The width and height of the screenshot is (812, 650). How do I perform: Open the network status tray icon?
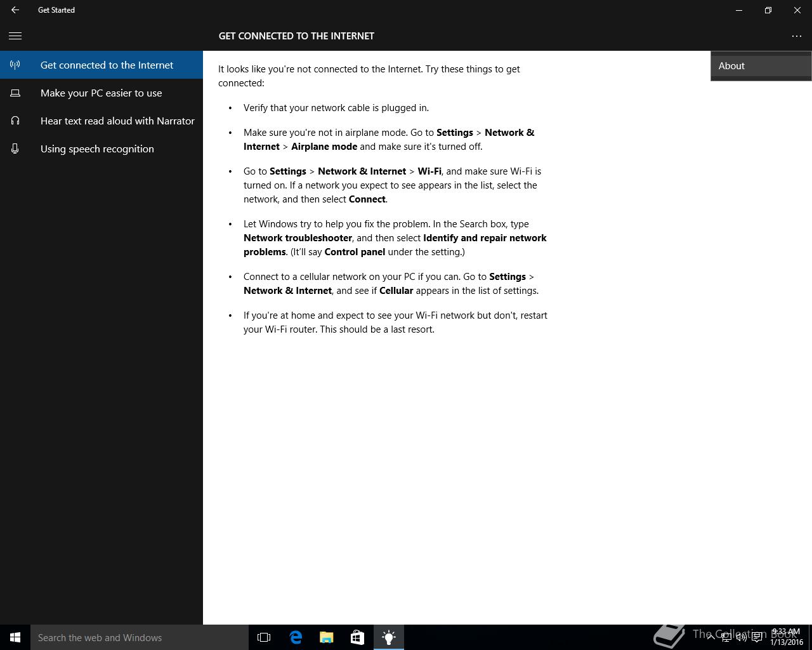[x=726, y=637]
